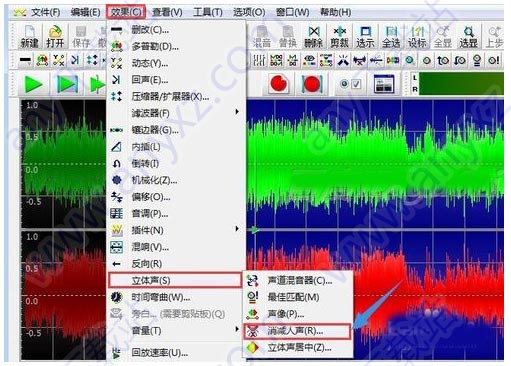Image resolution: width=511 pixels, height=366 pixels.
Task: Click the red round record button
Action: click(x=278, y=84)
